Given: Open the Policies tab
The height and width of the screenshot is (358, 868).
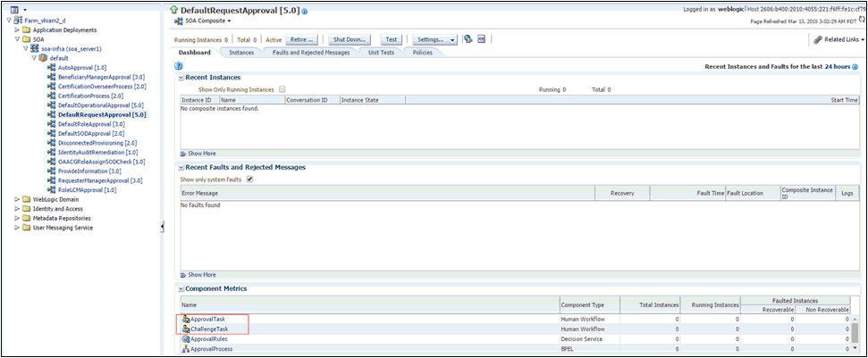Looking at the screenshot, I should pyautogui.click(x=422, y=53).
